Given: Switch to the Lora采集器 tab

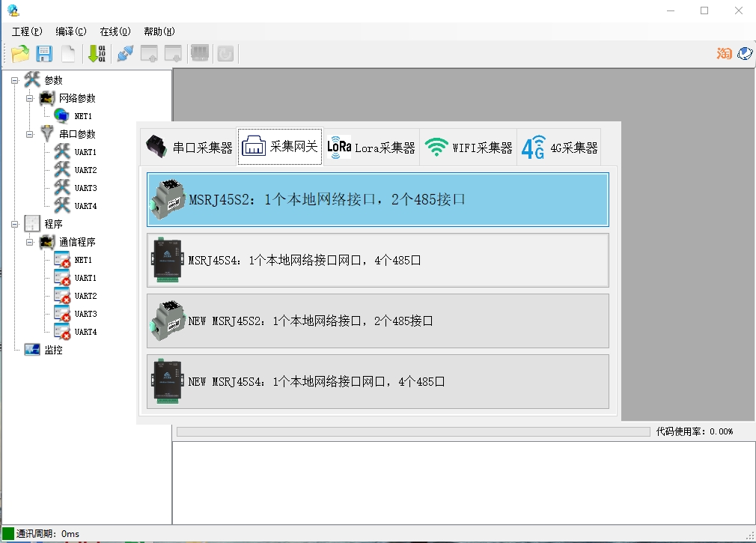Looking at the screenshot, I should coord(371,147).
